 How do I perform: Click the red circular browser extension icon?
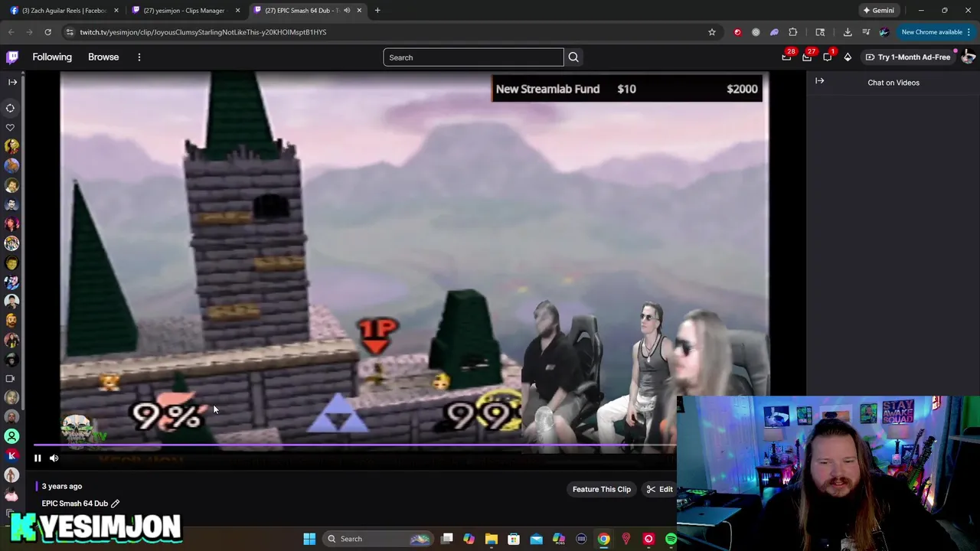(737, 32)
